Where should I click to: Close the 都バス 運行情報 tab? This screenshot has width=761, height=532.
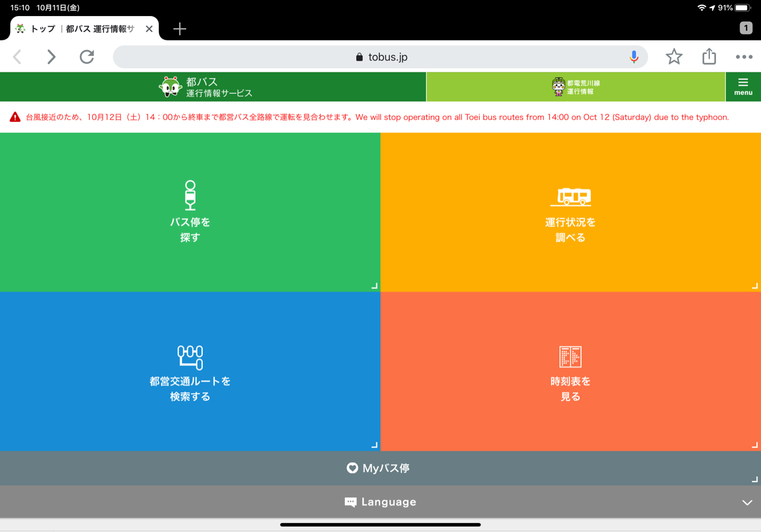coord(149,29)
